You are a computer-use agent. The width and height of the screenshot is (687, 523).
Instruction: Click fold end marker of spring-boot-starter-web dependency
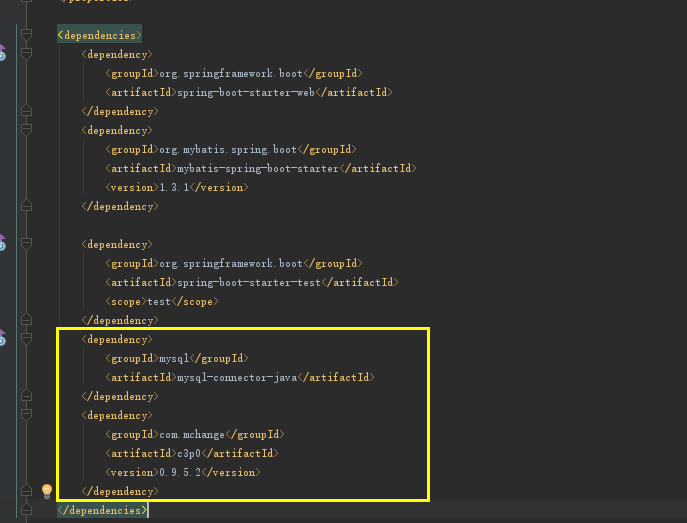click(26, 111)
